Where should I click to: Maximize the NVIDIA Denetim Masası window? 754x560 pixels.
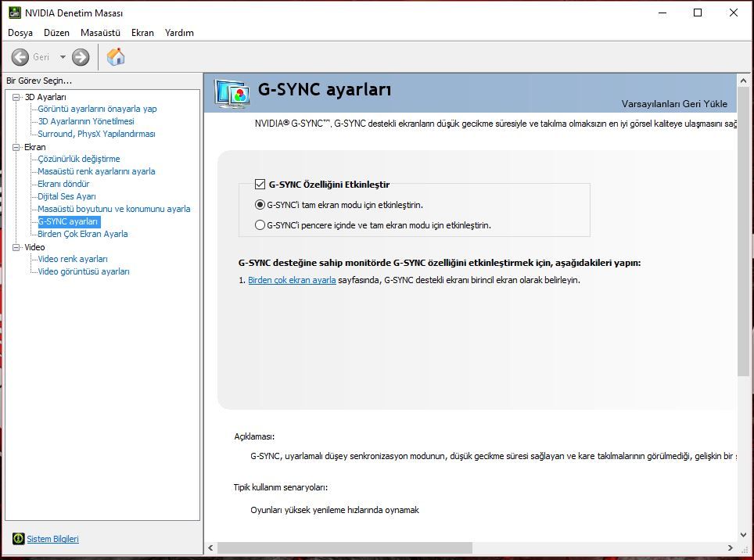[x=698, y=13]
